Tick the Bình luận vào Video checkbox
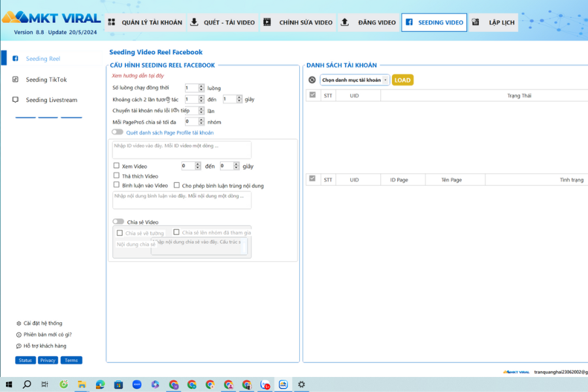This screenshot has width=588, height=392. pyautogui.click(x=117, y=186)
